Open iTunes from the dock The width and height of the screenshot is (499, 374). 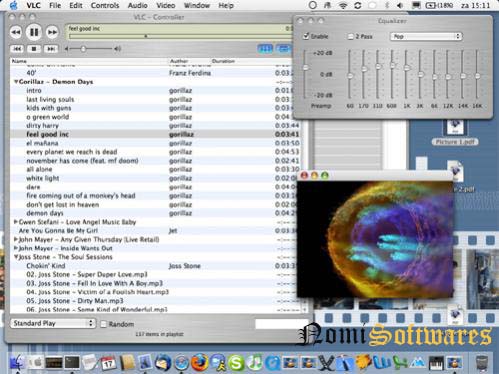pyautogui.click(x=254, y=363)
